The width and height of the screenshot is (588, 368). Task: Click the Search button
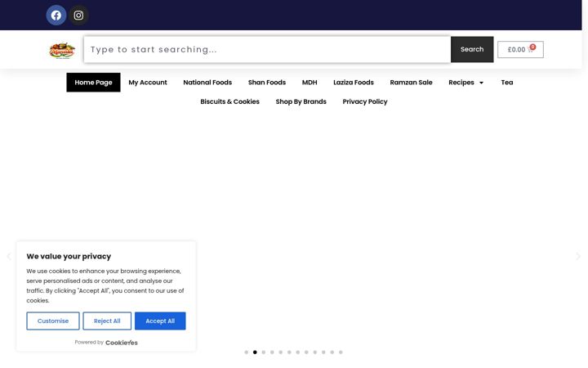472,50
